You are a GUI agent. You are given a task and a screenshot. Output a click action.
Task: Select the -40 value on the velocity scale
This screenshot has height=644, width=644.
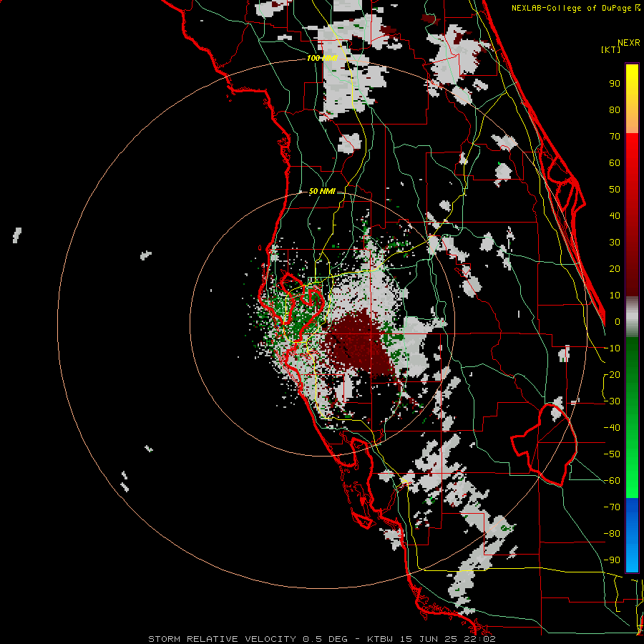click(x=612, y=428)
